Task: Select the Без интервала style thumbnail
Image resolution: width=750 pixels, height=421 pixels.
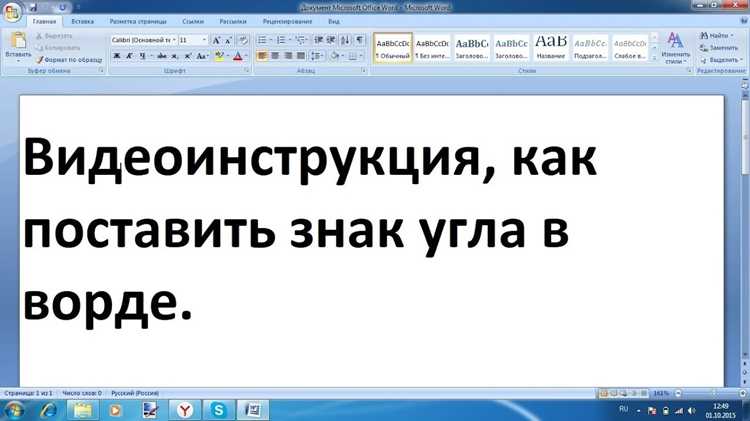Action: [432, 48]
